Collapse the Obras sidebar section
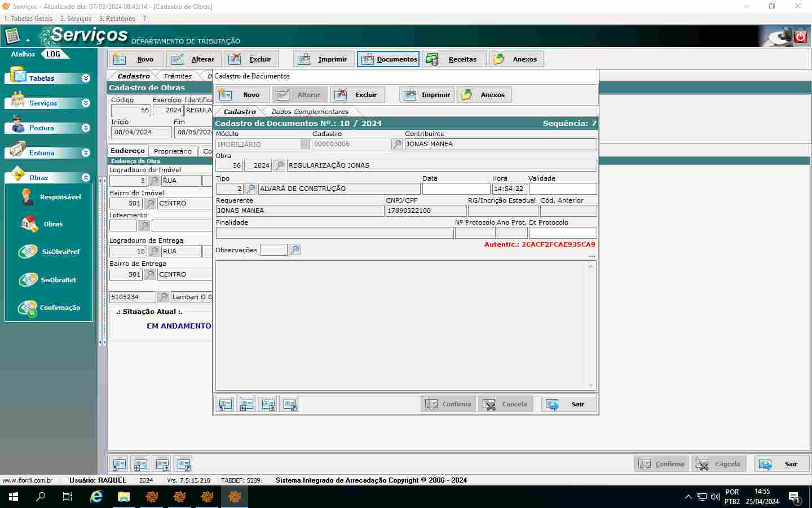Viewport: 812px width, 508px height. click(x=86, y=178)
